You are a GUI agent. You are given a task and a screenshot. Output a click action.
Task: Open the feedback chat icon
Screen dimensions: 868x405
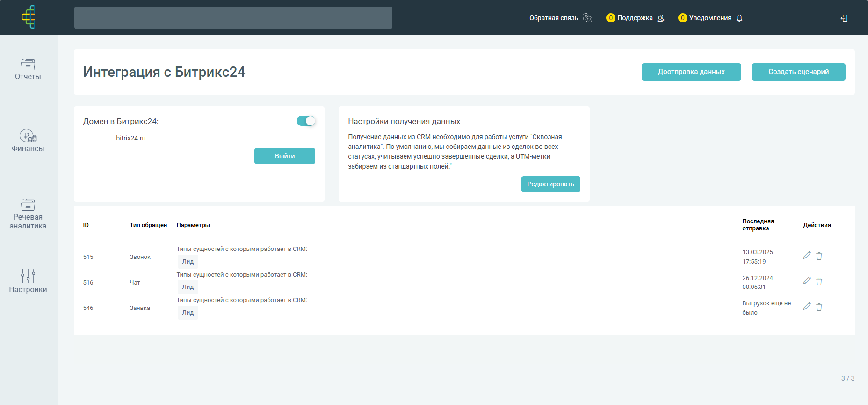[587, 18]
